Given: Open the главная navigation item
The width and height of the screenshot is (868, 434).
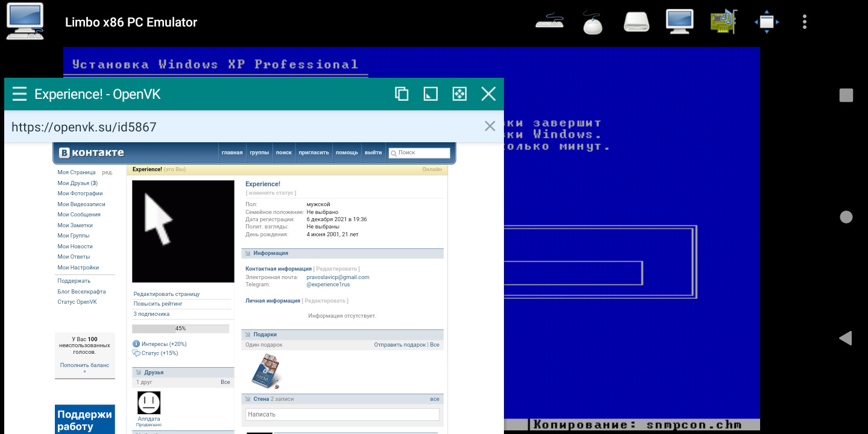Looking at the screenshot, I should 232,153.
